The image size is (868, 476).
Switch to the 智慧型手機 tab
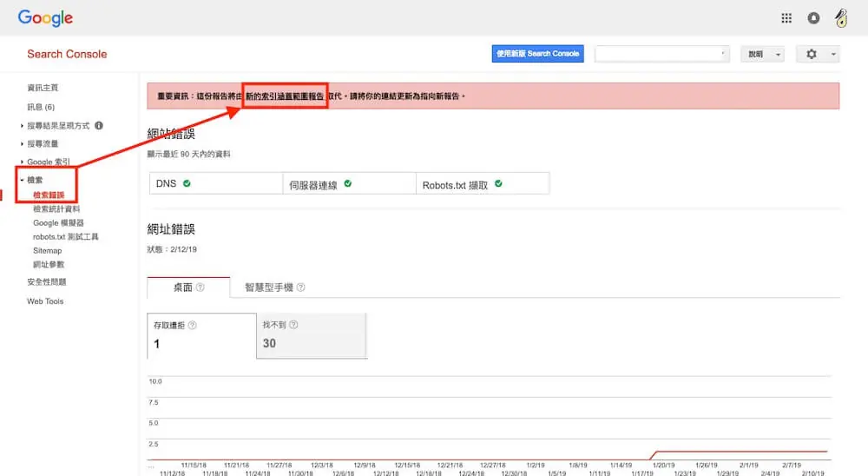pos(274,287)
